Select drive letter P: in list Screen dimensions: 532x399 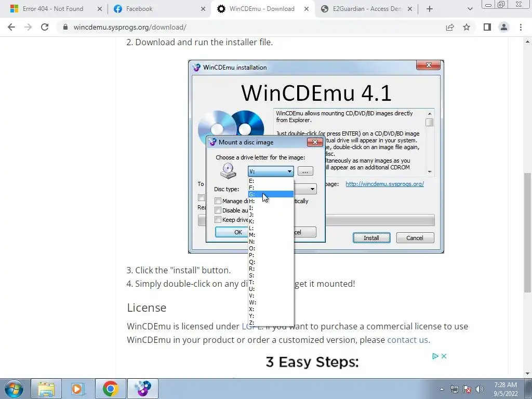tap(271, 255)
